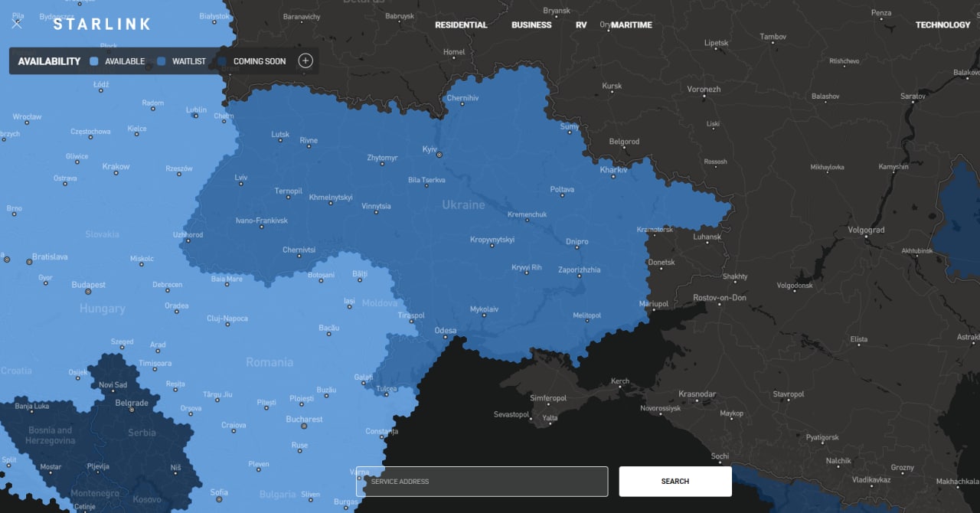Open the Technology page link

942,25
